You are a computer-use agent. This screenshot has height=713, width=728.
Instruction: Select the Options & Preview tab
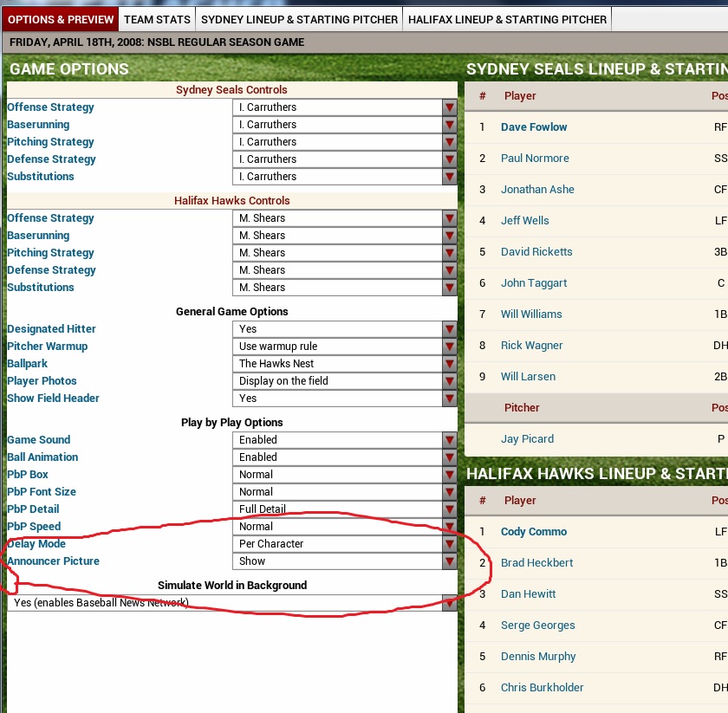coord(61,19)
